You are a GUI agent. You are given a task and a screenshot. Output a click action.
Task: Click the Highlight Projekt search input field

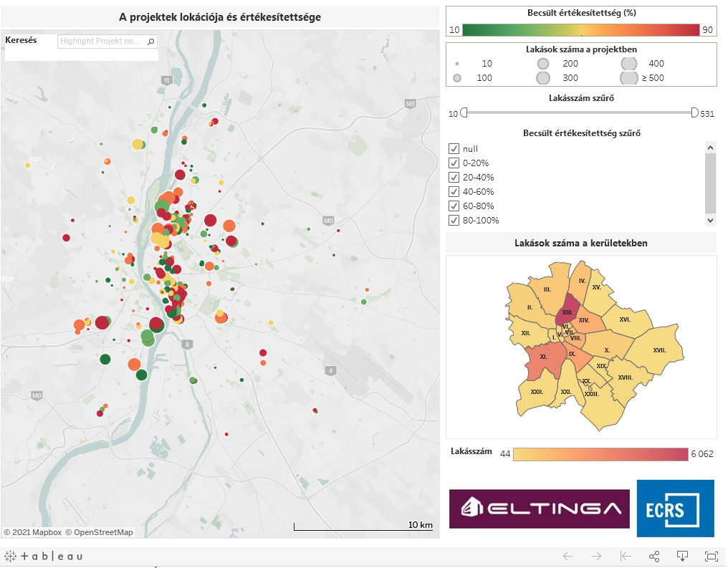[102, 42]
